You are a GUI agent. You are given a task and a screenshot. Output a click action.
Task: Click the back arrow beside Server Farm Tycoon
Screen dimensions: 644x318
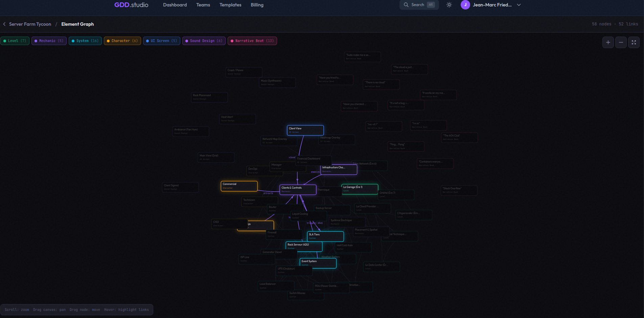tap(4, 24)
